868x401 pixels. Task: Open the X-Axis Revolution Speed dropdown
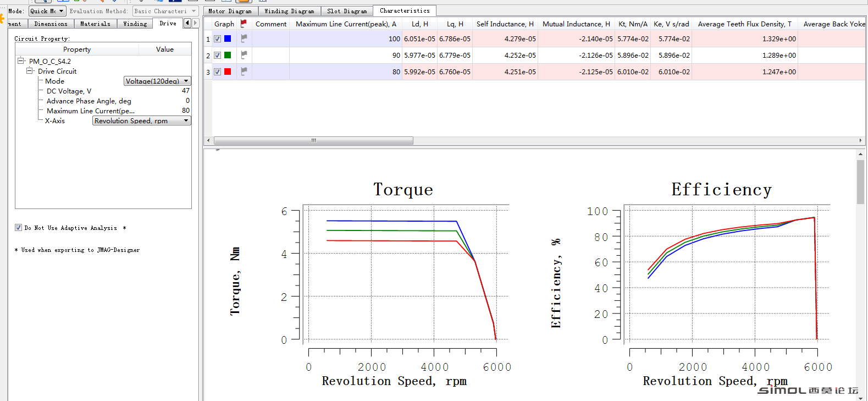pos(142,120)
